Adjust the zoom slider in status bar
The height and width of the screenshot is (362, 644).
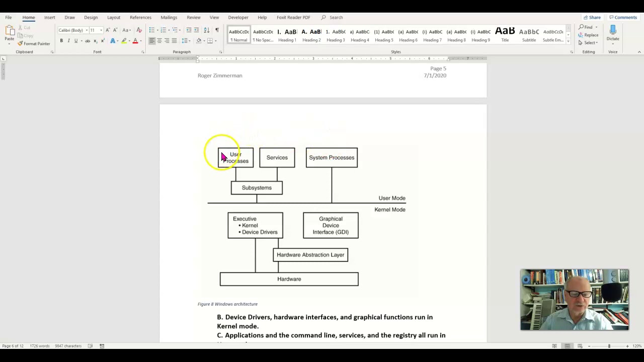(609, 346)
